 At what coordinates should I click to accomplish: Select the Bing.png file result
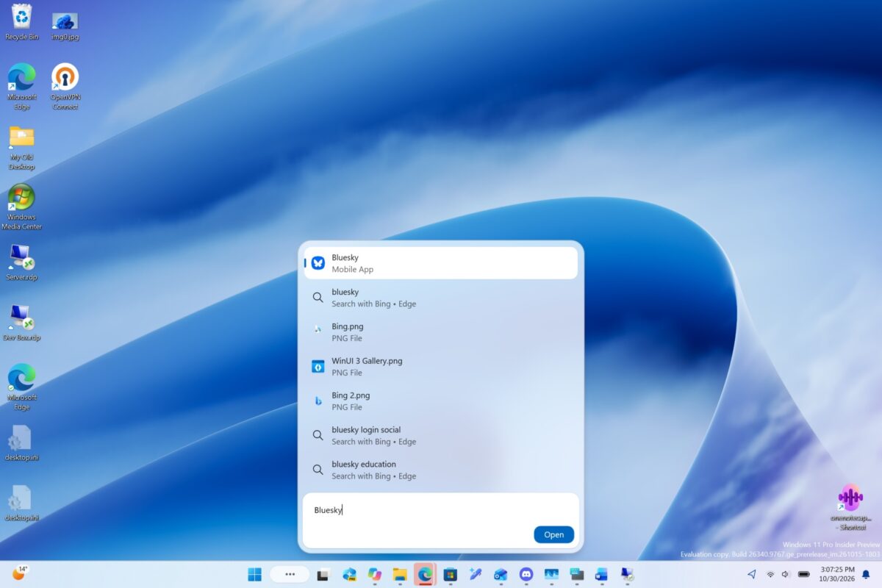point(441,332)
